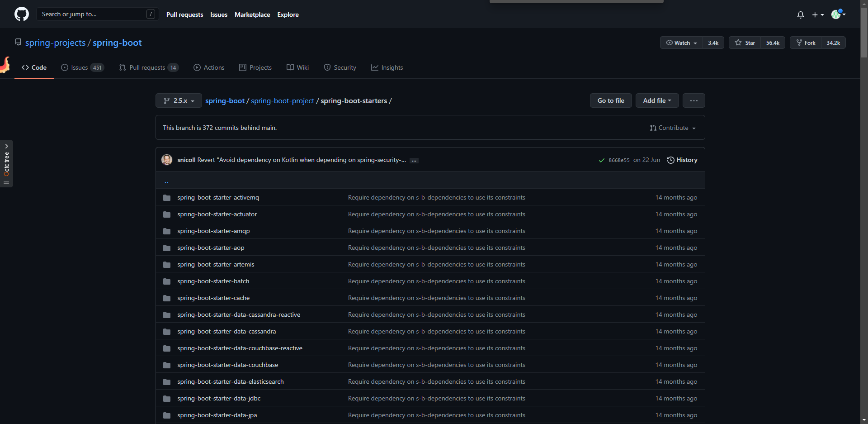Click the Go to file button

pos(611,100)
